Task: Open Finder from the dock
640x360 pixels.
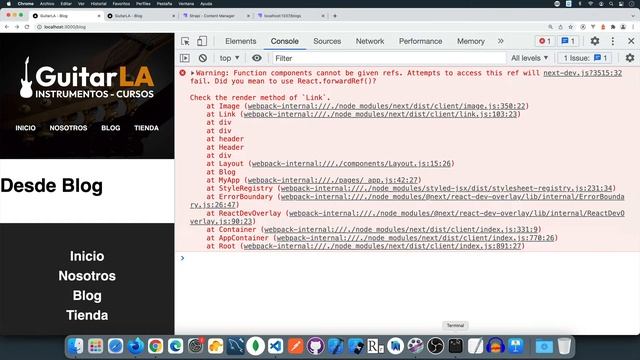Action: pos(76,346)
